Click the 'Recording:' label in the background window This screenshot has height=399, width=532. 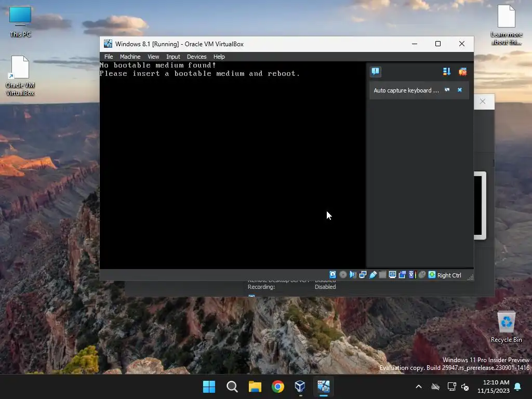(261, 287)
